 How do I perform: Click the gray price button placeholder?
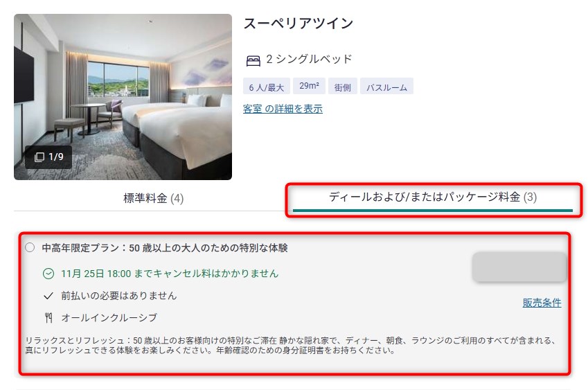[519, 267]
